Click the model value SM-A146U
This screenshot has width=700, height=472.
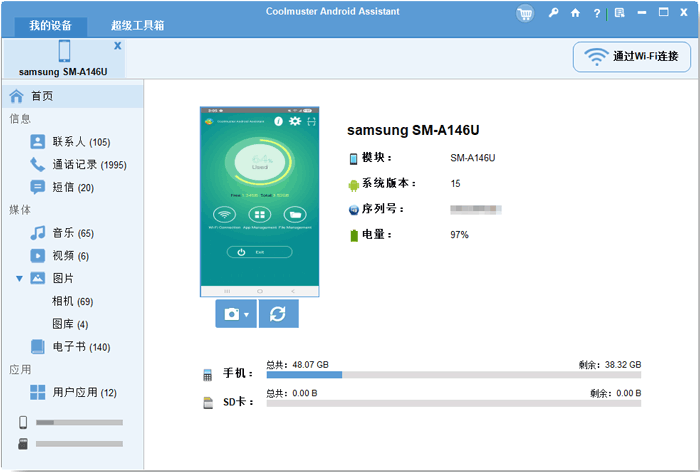coord(472,158)
